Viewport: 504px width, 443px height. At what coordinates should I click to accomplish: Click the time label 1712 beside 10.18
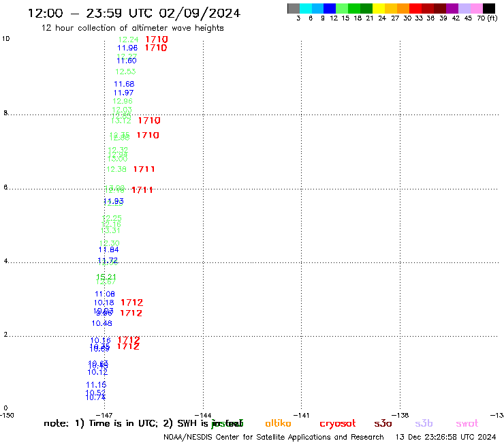(131, 303)
